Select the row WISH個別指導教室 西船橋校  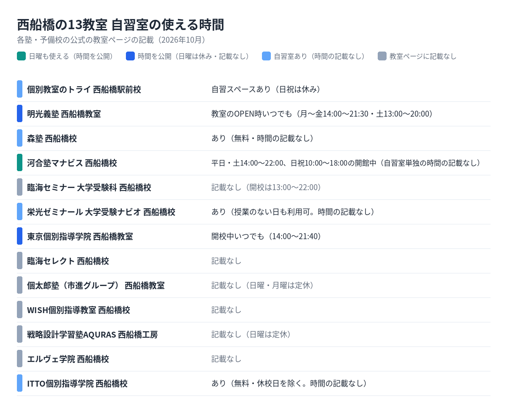coord(253,310)
